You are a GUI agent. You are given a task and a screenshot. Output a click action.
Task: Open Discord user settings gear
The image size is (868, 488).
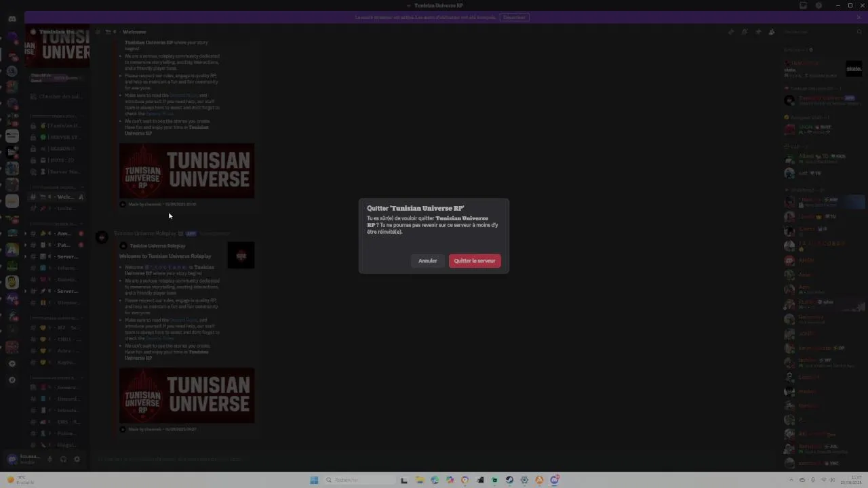pos(77,460)
